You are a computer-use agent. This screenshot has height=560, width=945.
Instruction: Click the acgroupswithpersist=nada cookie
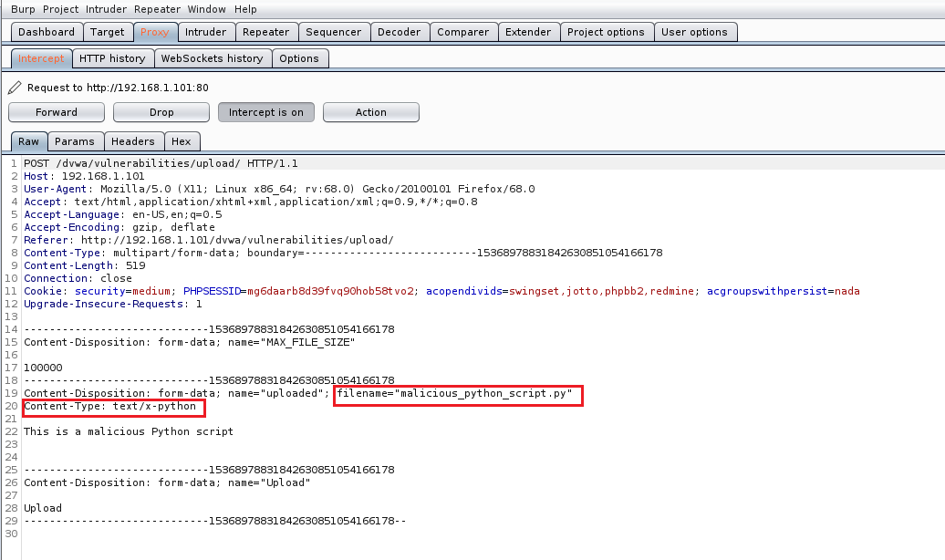pyautogui.click(x=784, y=291)
